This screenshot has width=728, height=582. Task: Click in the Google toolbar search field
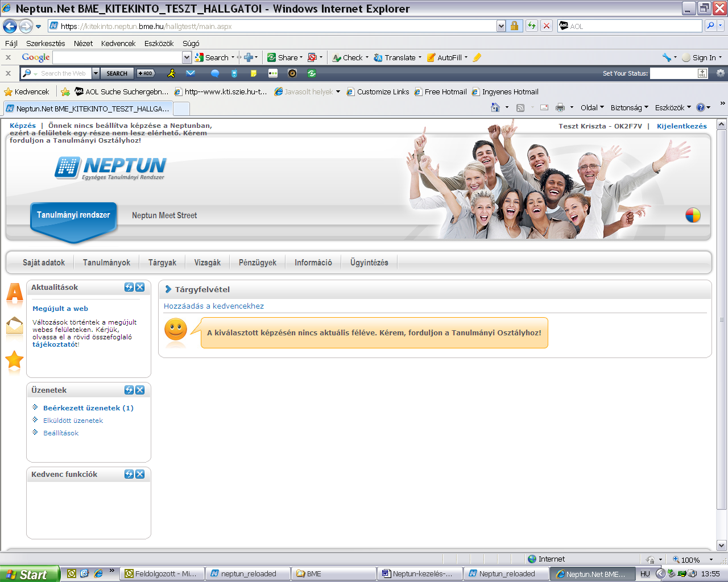pyautogui.click(x=118, y=57)
